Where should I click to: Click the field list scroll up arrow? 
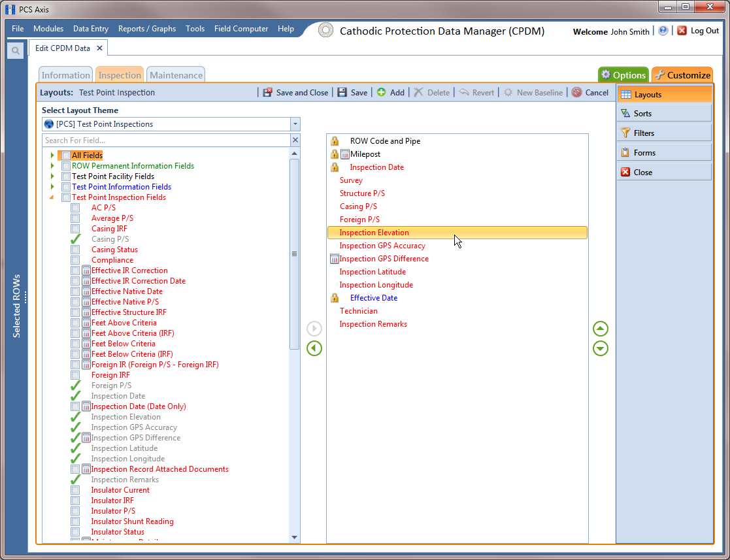[x=294, y=153]
